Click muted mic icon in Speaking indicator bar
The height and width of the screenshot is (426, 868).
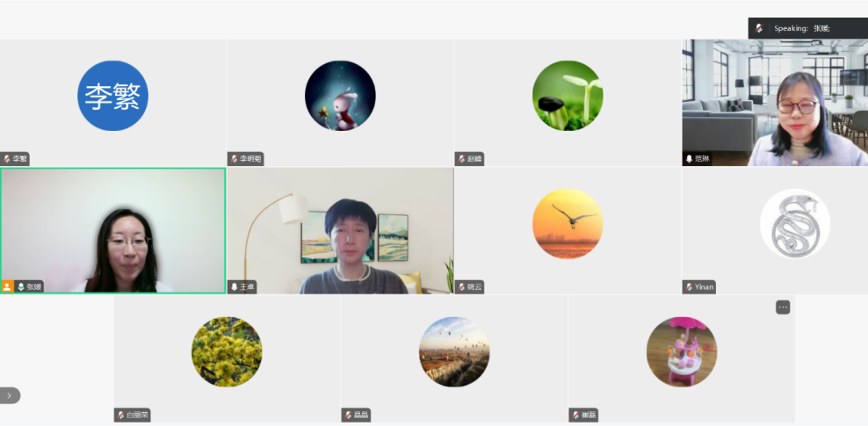759,28
